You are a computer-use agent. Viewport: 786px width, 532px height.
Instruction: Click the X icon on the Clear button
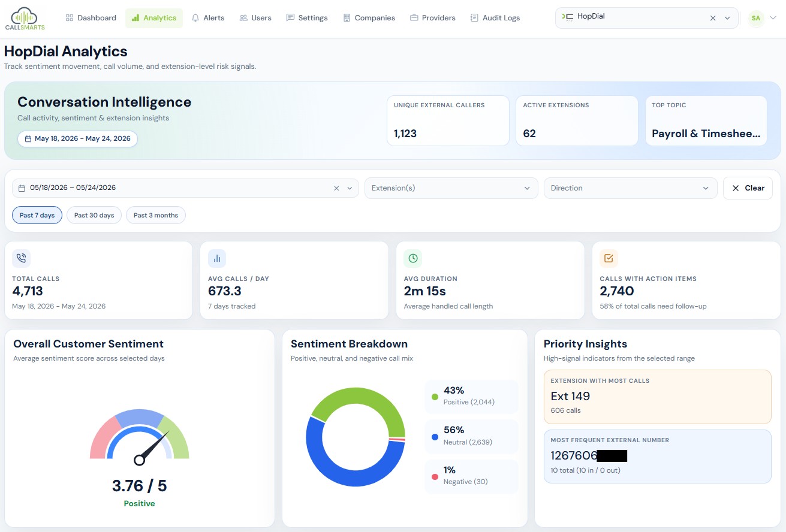click(736, 188)
